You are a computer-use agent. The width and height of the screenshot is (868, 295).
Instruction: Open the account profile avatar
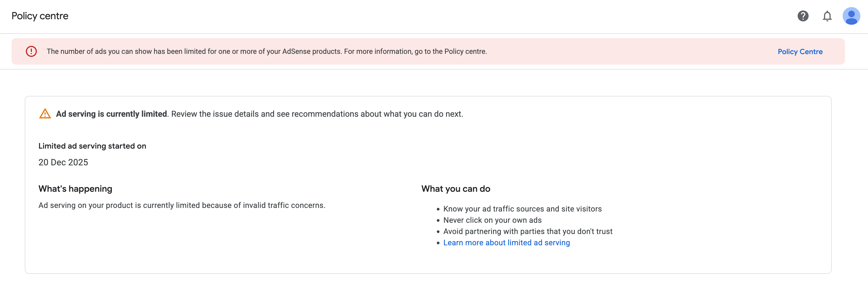coord(851,16)
